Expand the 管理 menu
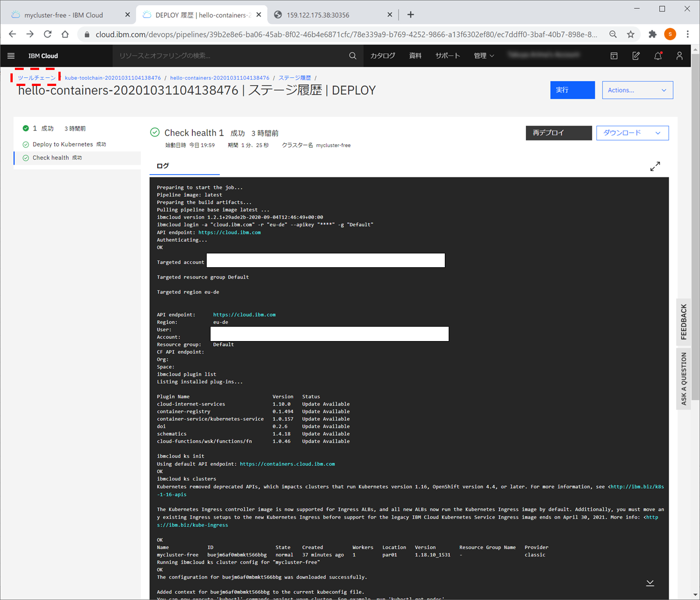 [x=484, y=56]
